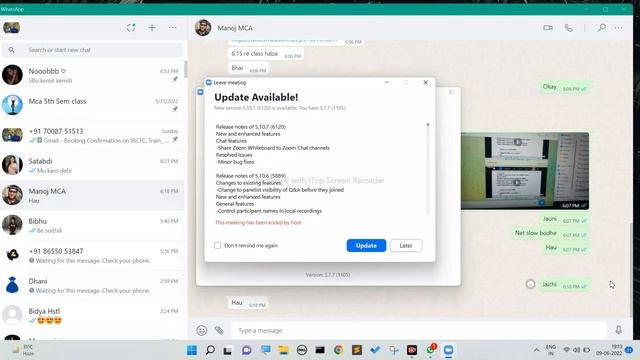Open your own profile picture in sidebar
This screenshot has width=640, height=360.
[x=11, y=28]
